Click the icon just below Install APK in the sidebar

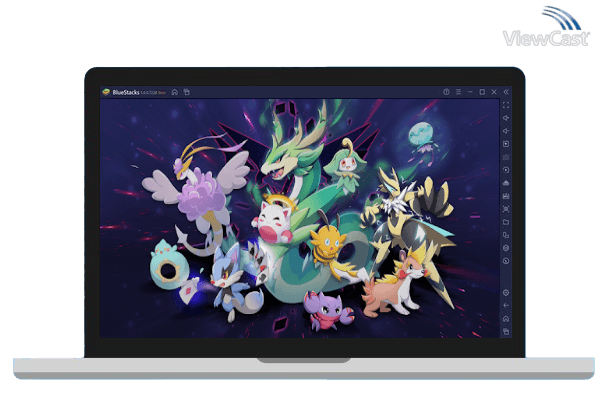506,196
